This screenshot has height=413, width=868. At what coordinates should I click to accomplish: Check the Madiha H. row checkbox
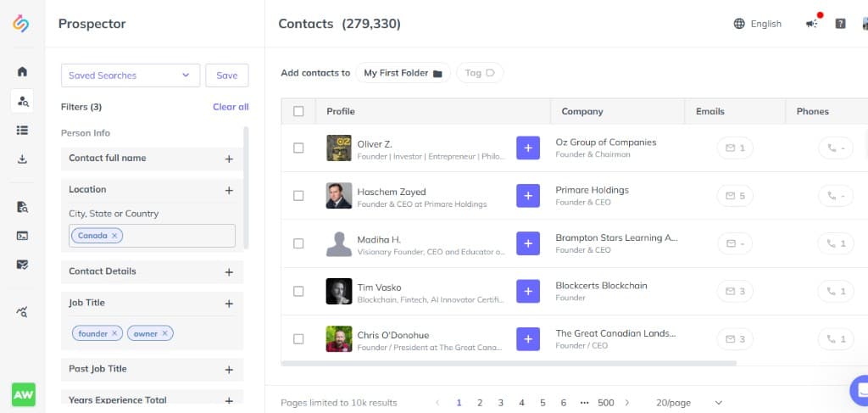pos(298,243)
